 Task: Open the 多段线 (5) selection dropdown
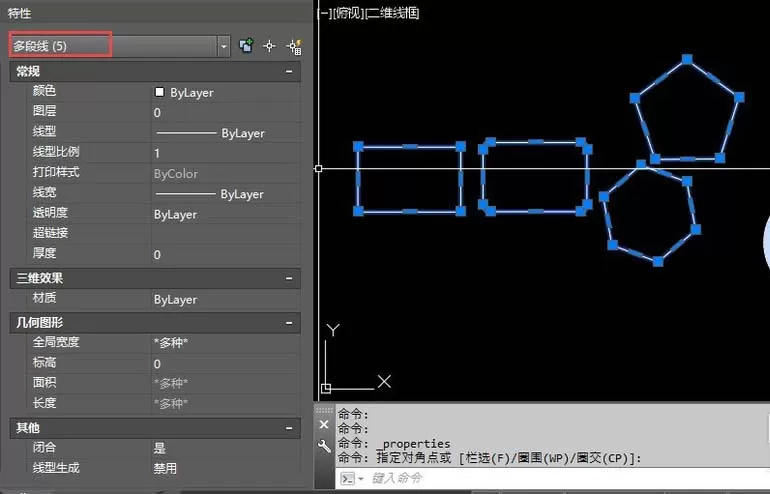[x=223, y=46]
